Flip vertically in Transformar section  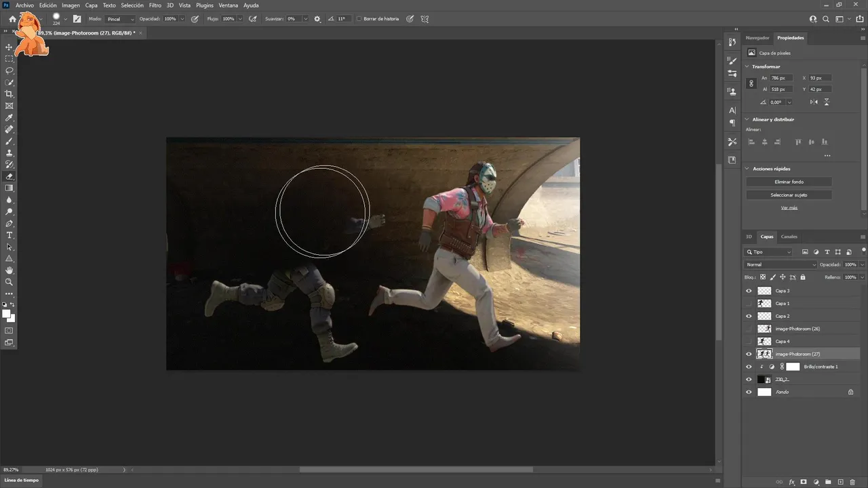827,102
